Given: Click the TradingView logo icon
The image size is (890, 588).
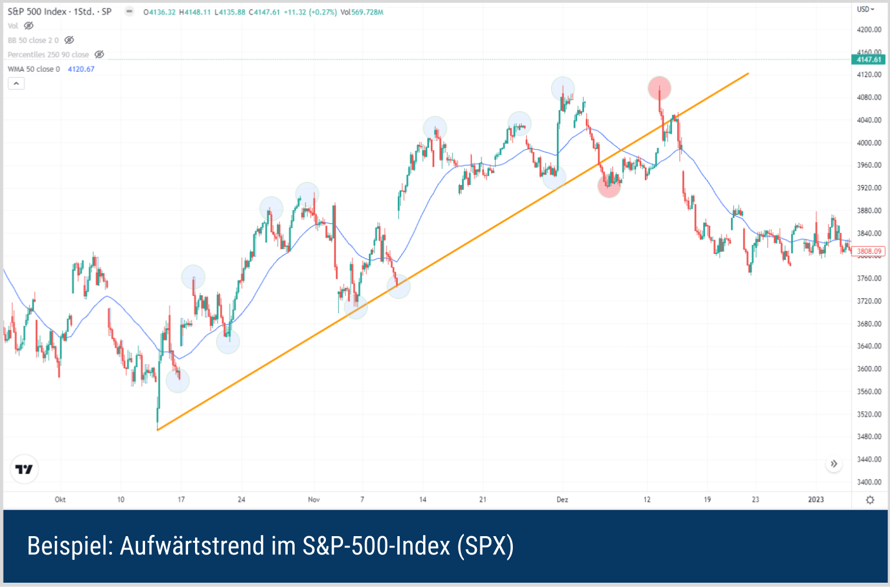Looking at the screenshot, I should (24, 469).
